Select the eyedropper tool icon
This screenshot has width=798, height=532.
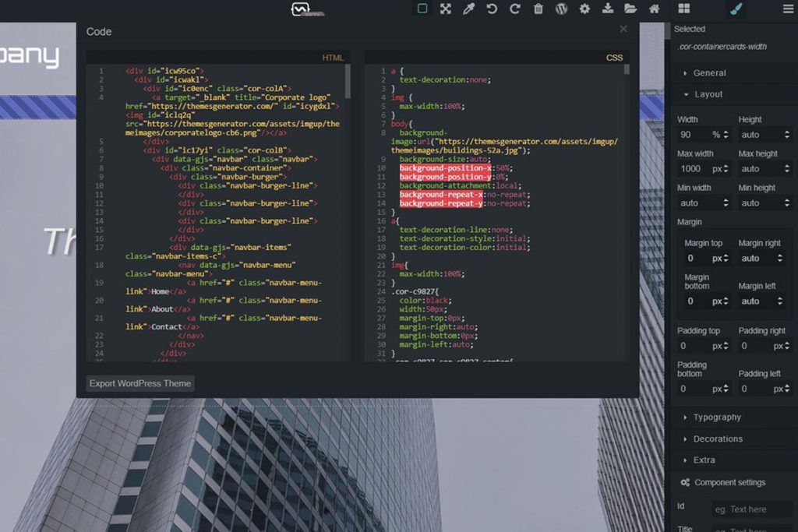click(468, 8)
